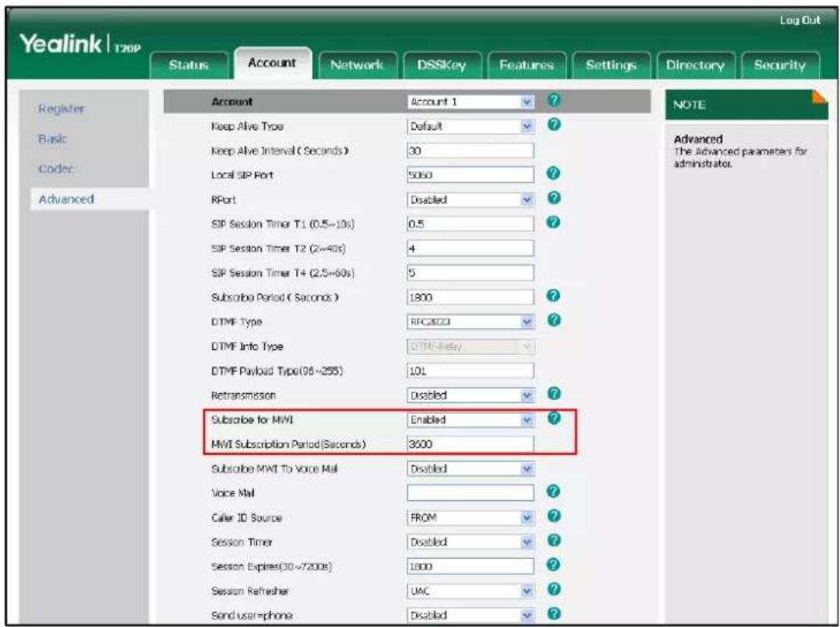Click help icon beside Caller ID Source
The width and height of the screenshot is (840, 627).
point(554,516)
